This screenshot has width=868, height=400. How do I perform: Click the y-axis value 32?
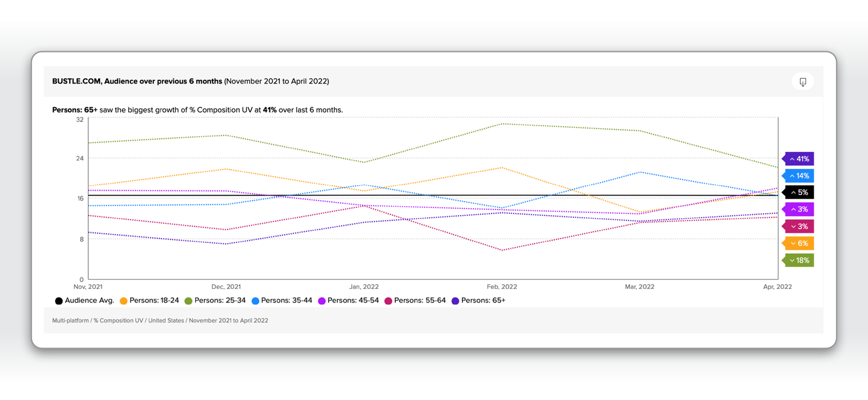[x=80, y=120]
